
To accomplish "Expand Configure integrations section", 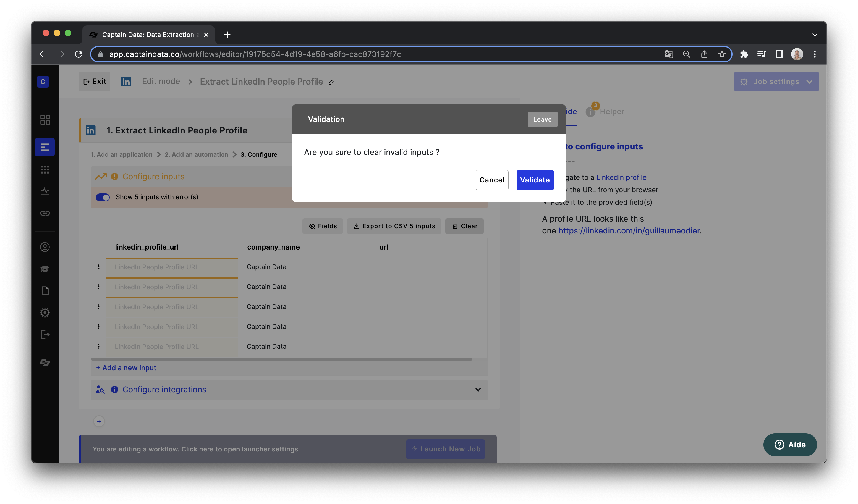I will coord(289,390).
